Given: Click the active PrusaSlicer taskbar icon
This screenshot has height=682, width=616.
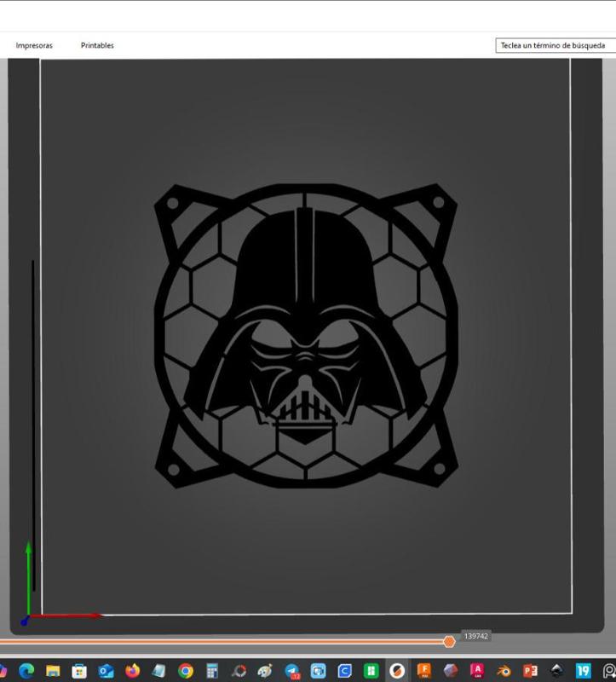Looking at the screenshot, I should [x=397, y=671].
